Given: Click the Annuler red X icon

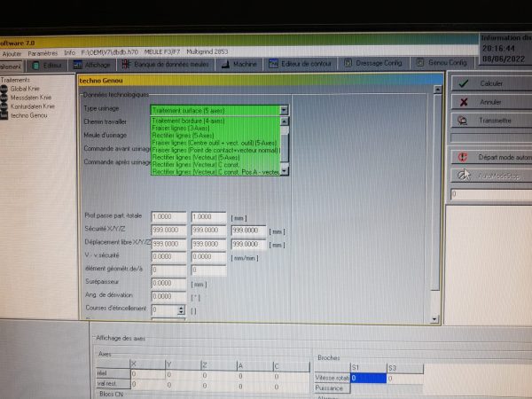Looking at the screenshot, I should (x=464, y=102).
